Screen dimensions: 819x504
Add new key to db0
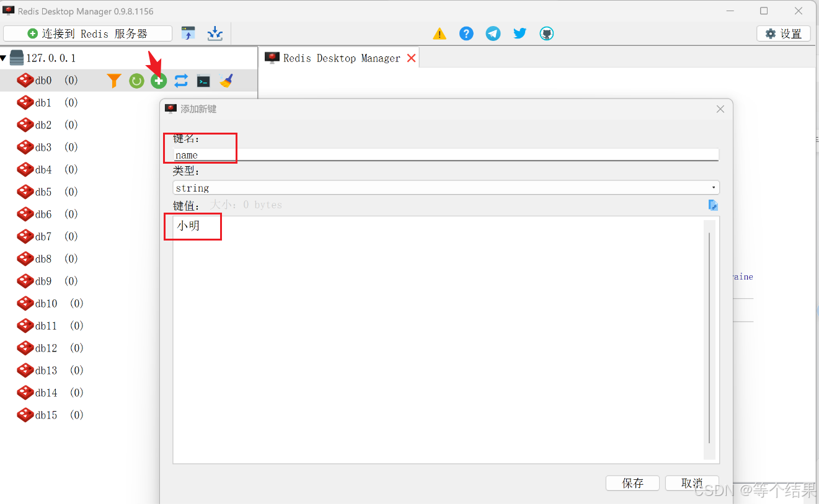point(159,81)
